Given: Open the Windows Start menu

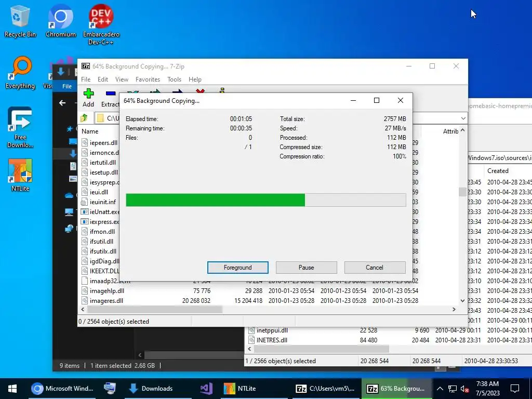Looking at the screenshot, I should click(12, 389).
